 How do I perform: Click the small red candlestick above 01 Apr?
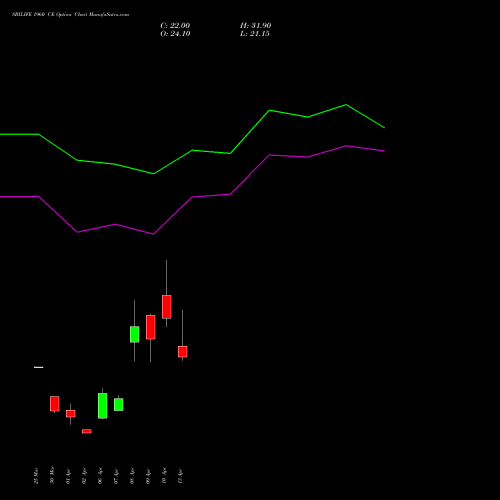[71, 414]
